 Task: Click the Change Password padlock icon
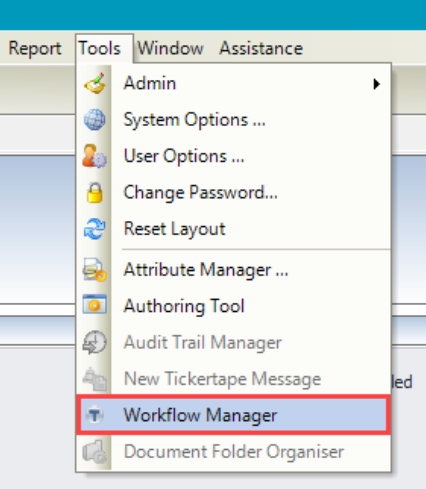(x=95, y=192)
